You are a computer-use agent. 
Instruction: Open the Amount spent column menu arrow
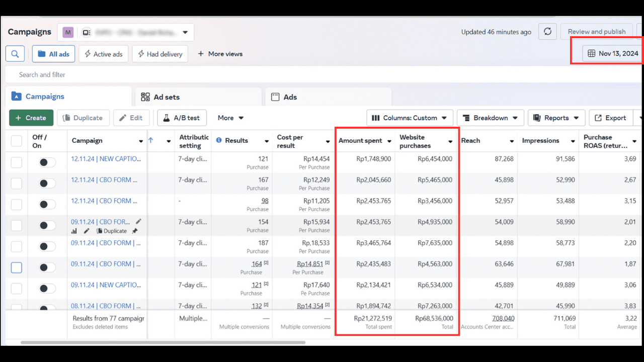389,141
